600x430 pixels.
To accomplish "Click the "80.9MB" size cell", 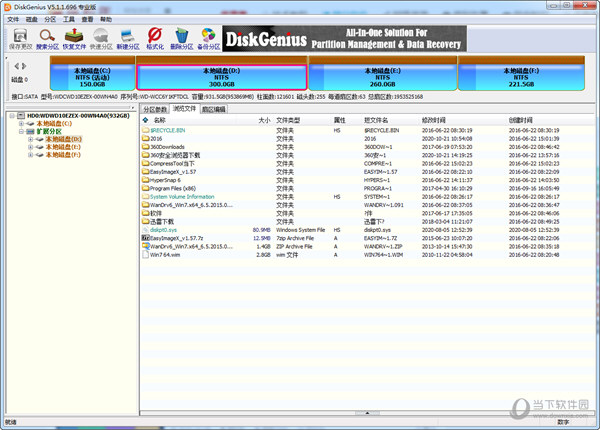I will 262,230.
